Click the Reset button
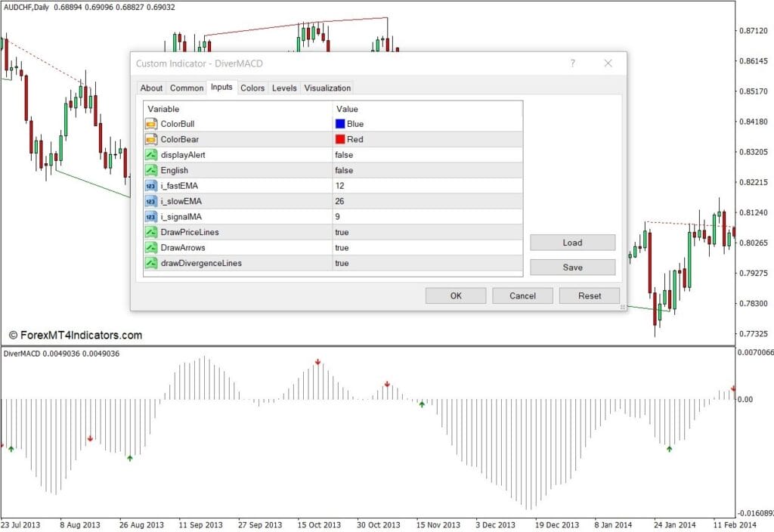Screen dimensions: 774x532 (589, 295)
